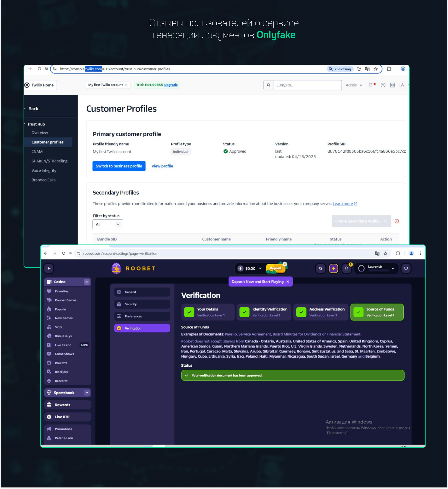This screenshot has width=448, height=489.
Task: Click Switch to business profile button
Action: (119, 166)
